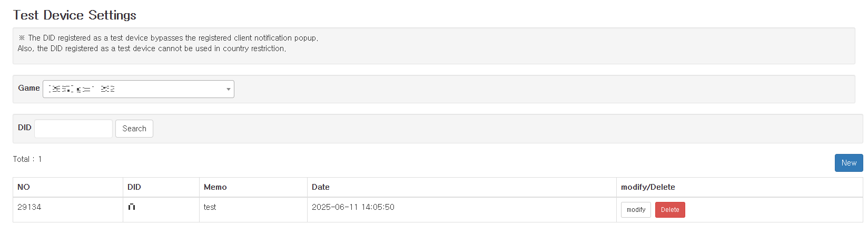Click the blue New button
The width and height of the screenshot is (868, 233).
point(848,163)
